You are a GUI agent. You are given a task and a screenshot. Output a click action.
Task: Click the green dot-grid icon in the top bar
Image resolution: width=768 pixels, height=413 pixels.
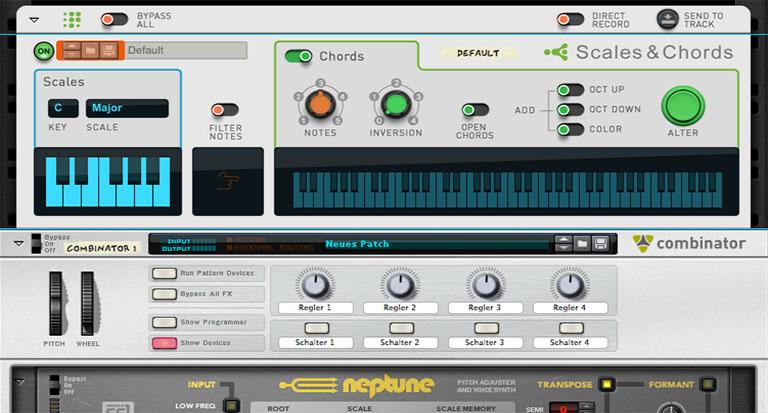[x=72, y=20]
